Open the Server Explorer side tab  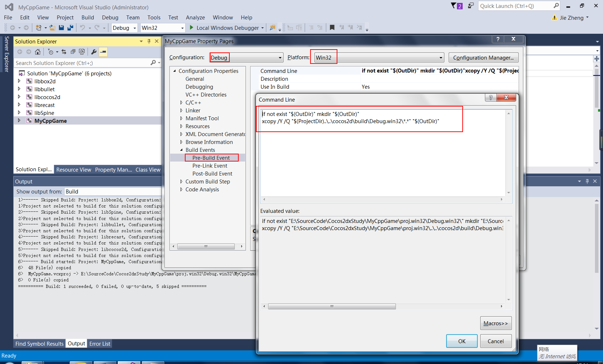[x=6, y=54]
